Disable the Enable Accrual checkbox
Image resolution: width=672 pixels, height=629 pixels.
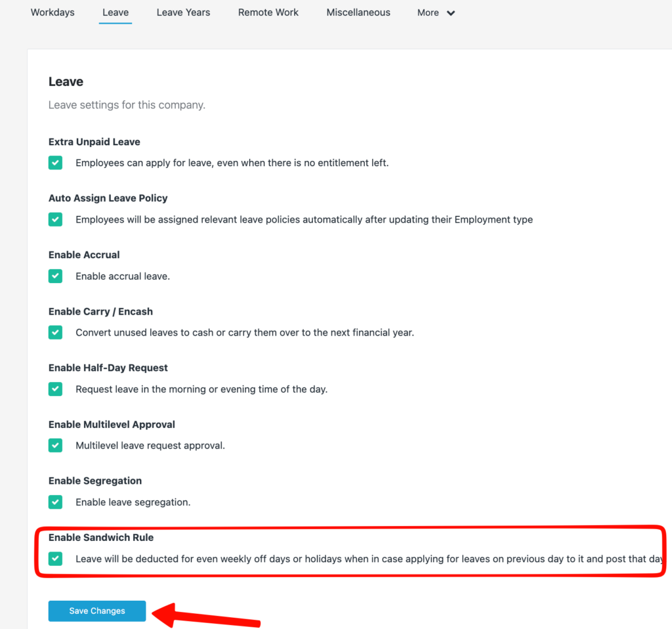tap(56, 276)
